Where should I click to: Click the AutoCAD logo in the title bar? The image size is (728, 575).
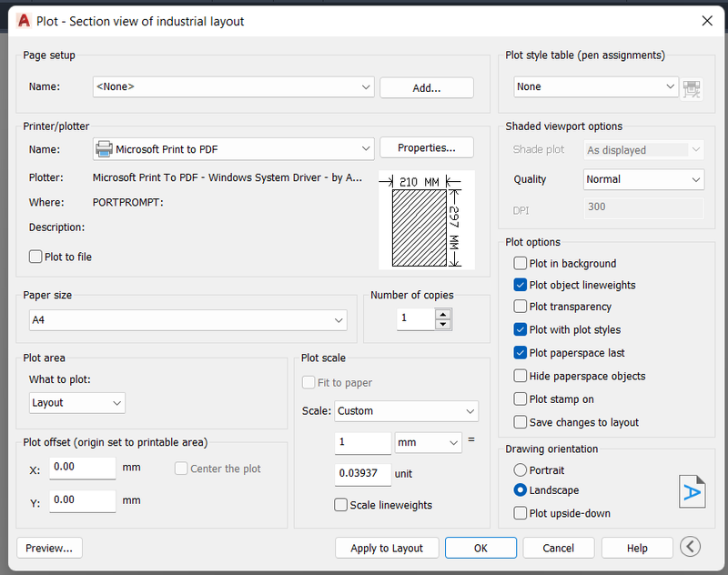(x=24, y=21)
